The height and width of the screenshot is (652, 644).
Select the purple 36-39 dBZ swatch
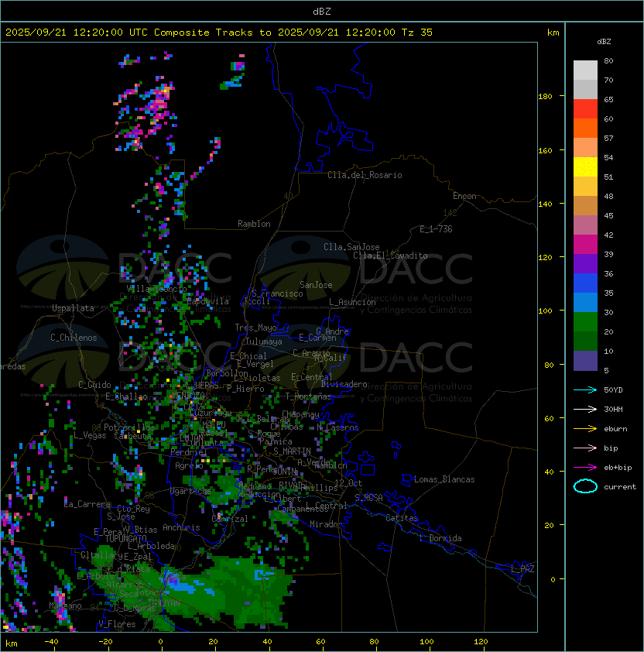(585, 263)
